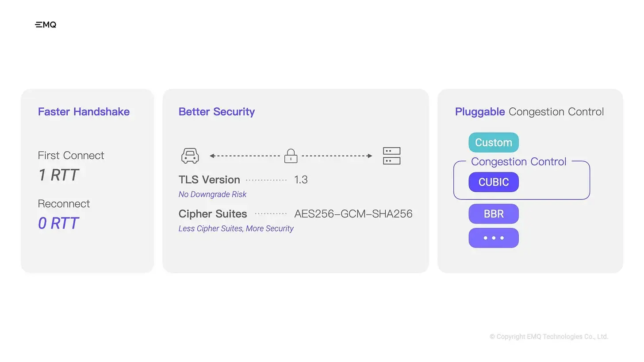The image size is (644, 362).
Task: Click the Congestion Control box label
Action: [519, 162]
